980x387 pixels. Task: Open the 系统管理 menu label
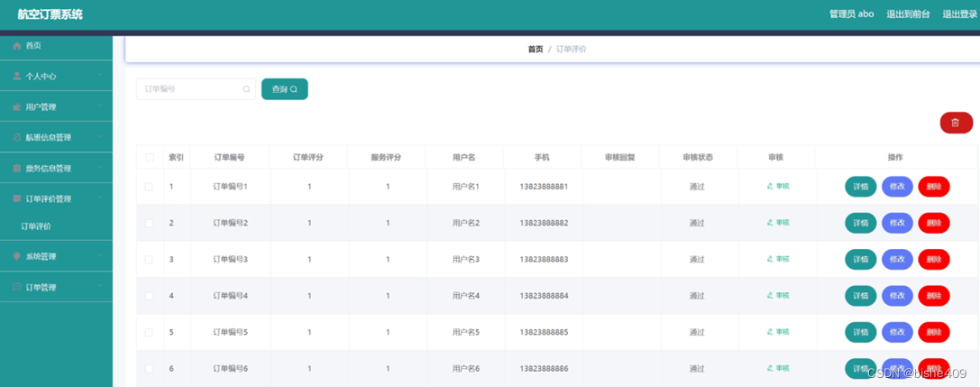coord(41,256)
